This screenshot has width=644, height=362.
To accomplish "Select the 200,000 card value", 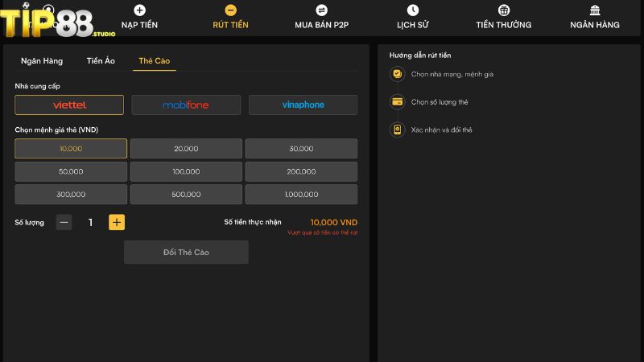I will 301,171.
